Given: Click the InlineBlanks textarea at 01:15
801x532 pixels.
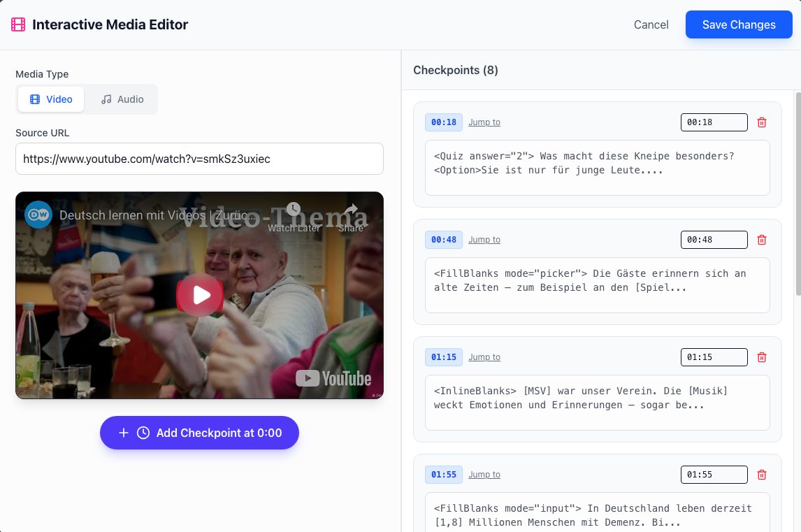Looking at the screenshot, I should pos(597,403).
